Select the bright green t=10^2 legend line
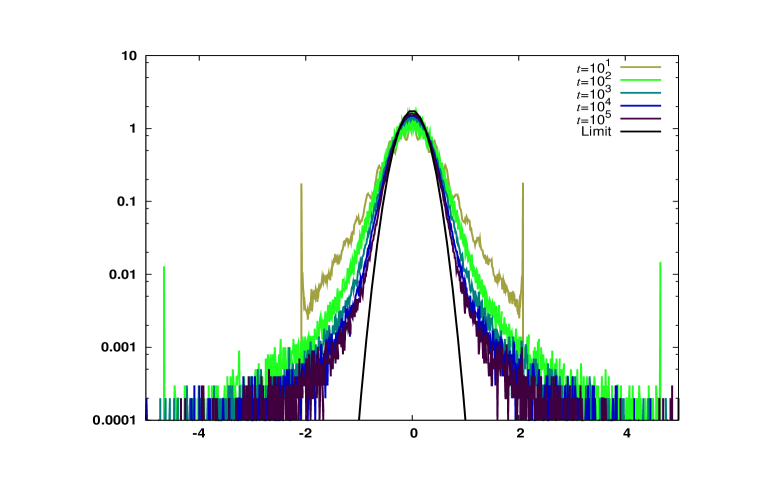Viewport: 766px width, 479px height. [640, 80]
